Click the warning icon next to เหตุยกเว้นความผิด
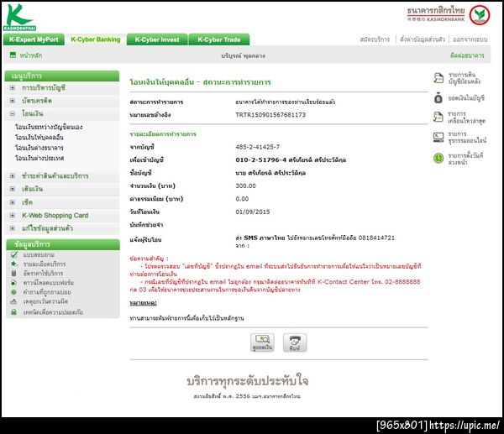 [x=13, y=301]
